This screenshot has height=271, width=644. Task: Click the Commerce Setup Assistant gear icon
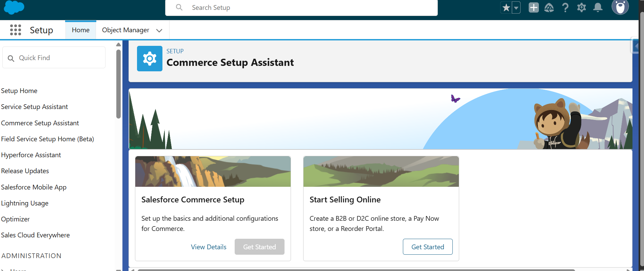[150, 59]
